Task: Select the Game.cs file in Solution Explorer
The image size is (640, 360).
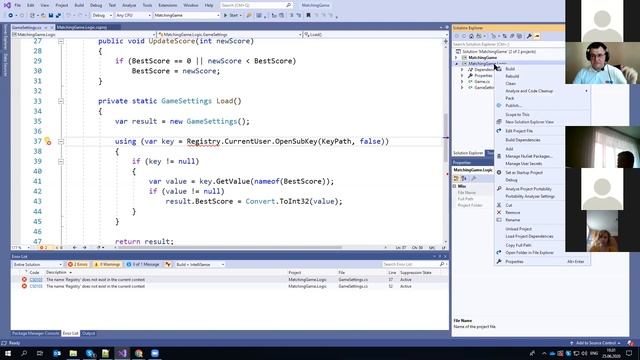Action: coord(482,82)
